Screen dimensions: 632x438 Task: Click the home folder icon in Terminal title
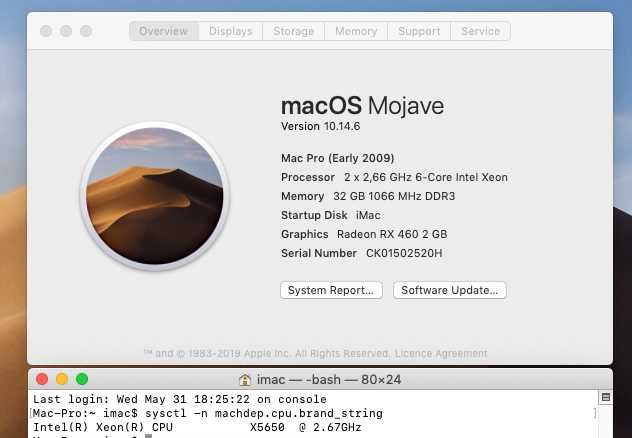pyautogui.click(x=245, y=380)
